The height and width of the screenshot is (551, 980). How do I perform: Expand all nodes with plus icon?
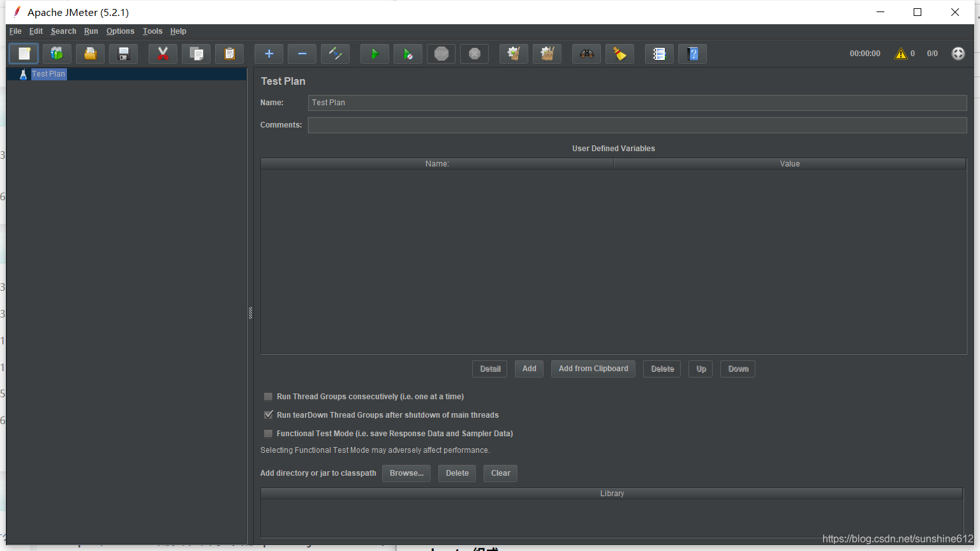[x=269, y=54]
